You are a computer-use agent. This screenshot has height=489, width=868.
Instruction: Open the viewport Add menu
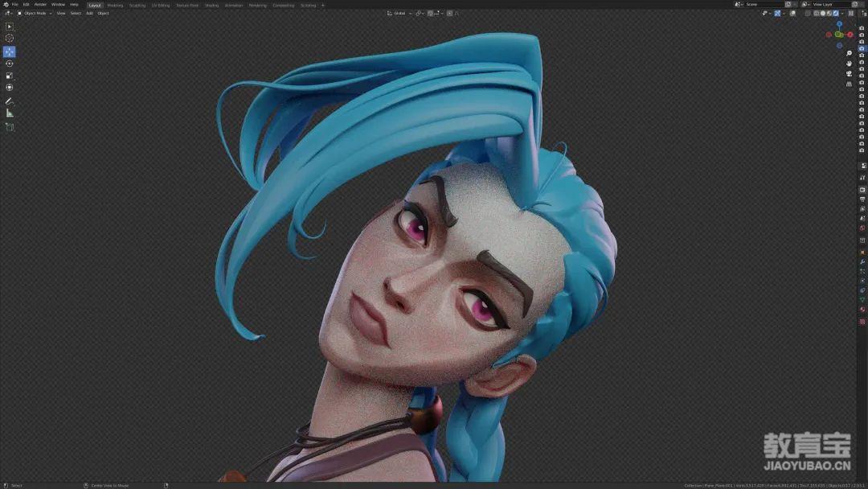point(89,14)
